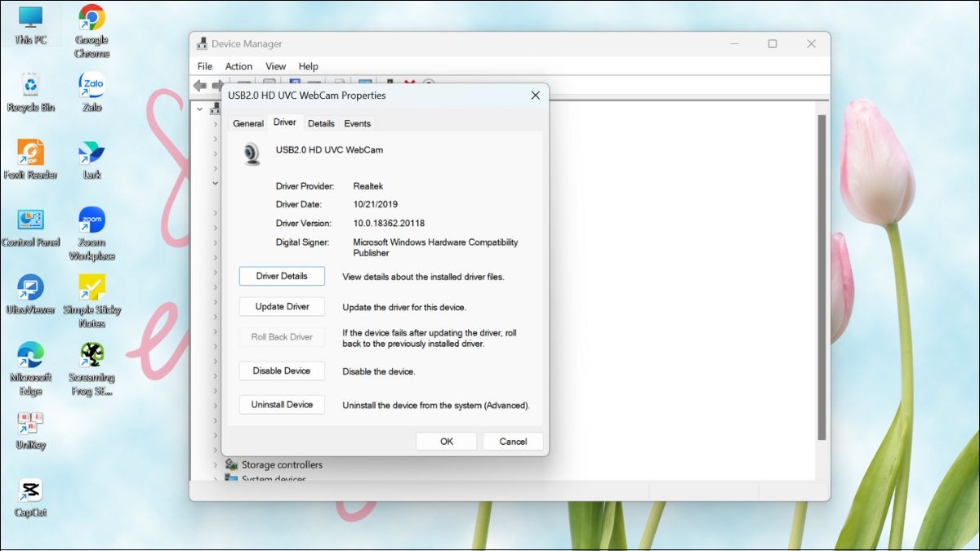Click the Device Manager title bar icon
This screenshot has height=551, width=980.
203,44
